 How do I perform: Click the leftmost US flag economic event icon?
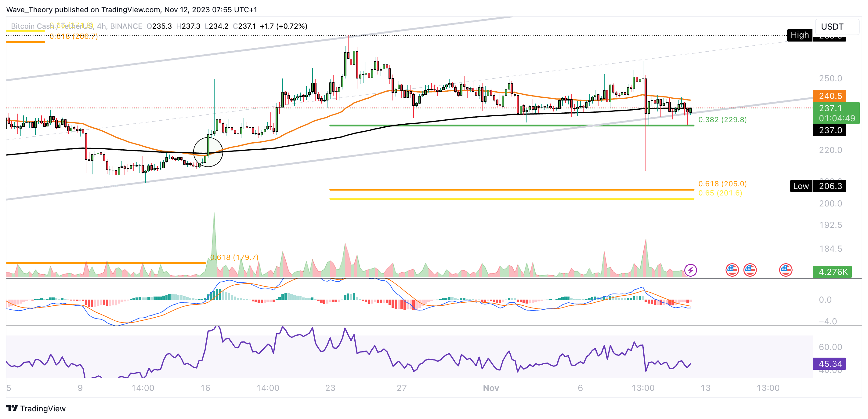(x=732, y=270)
